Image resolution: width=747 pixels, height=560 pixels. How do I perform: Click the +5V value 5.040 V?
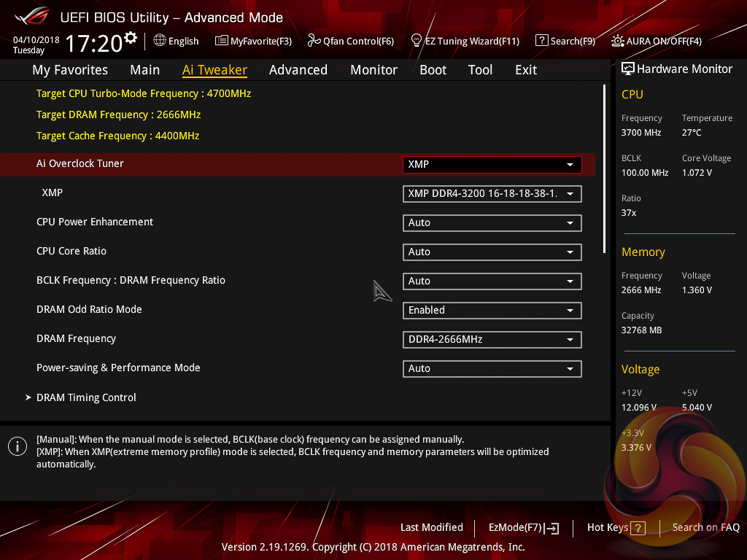[697, 407]
